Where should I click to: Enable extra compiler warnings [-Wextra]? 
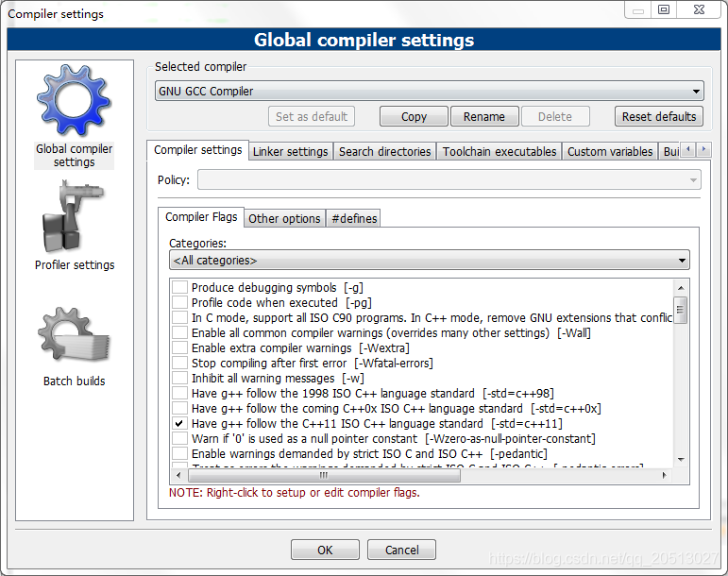pos(179,348)
